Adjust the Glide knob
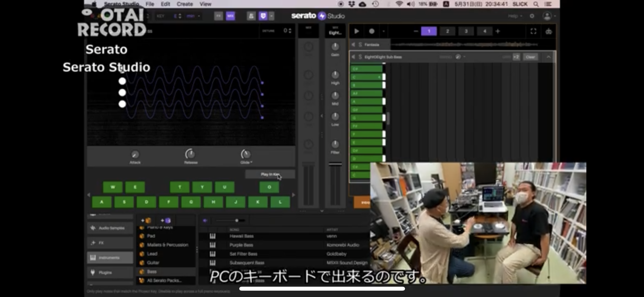 click(x=246, y=154)
